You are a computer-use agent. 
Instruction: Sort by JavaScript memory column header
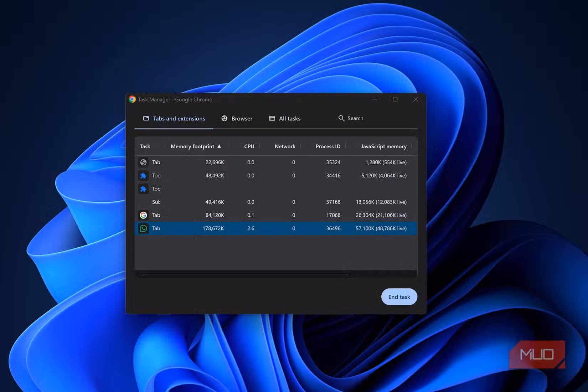(x=383, y=146)
